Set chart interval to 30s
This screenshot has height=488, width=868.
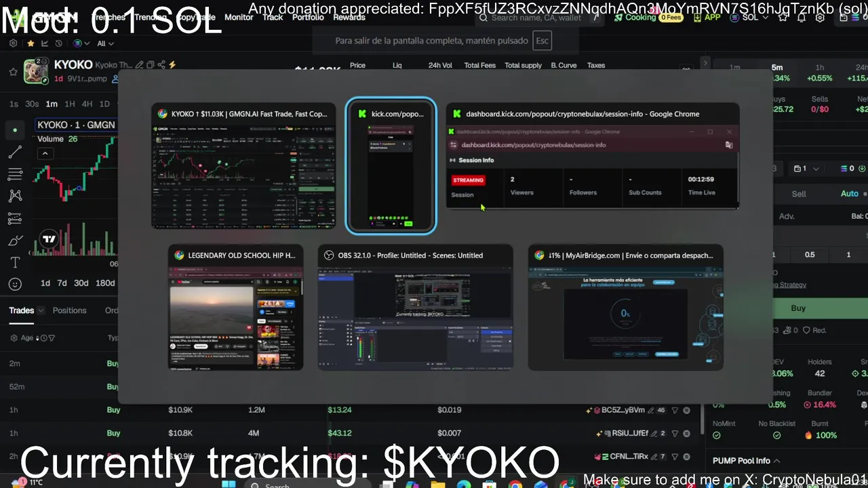(x=32, y=104)
